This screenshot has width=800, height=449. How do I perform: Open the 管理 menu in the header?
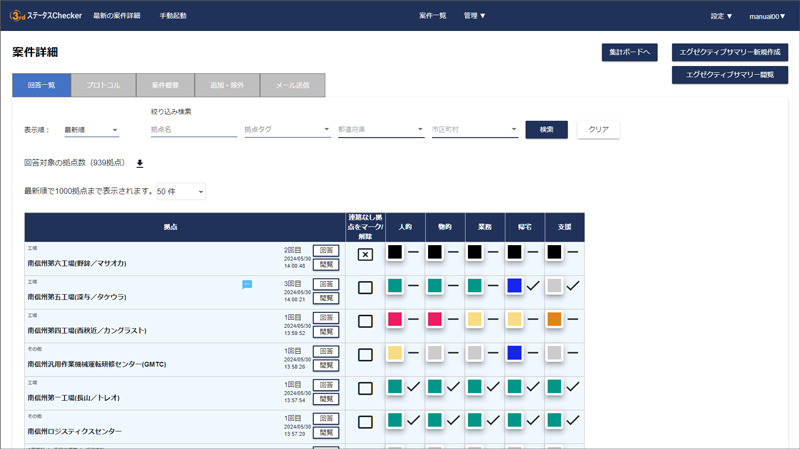pos(475,16)
